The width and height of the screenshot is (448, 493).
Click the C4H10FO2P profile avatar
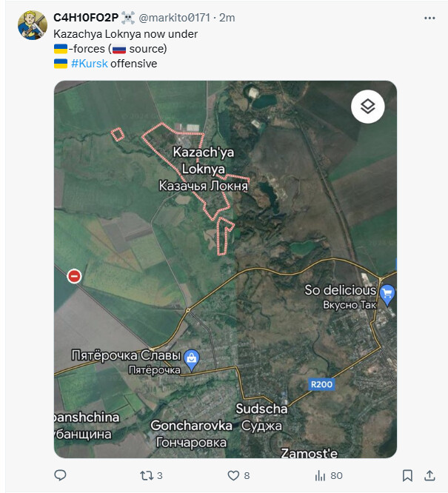tap(33, 25)
